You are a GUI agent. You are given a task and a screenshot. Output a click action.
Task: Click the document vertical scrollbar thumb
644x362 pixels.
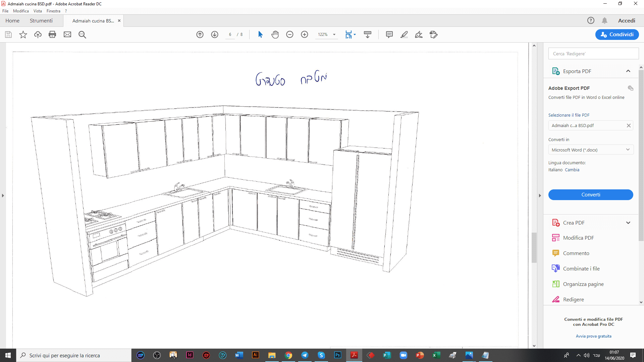pos(534,247)
